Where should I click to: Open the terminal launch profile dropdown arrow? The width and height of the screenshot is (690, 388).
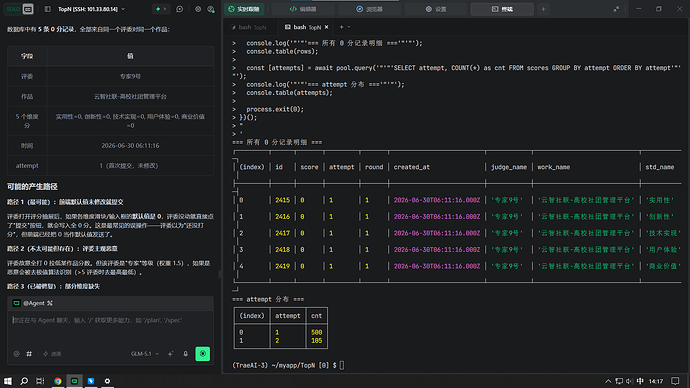[349, 27]
